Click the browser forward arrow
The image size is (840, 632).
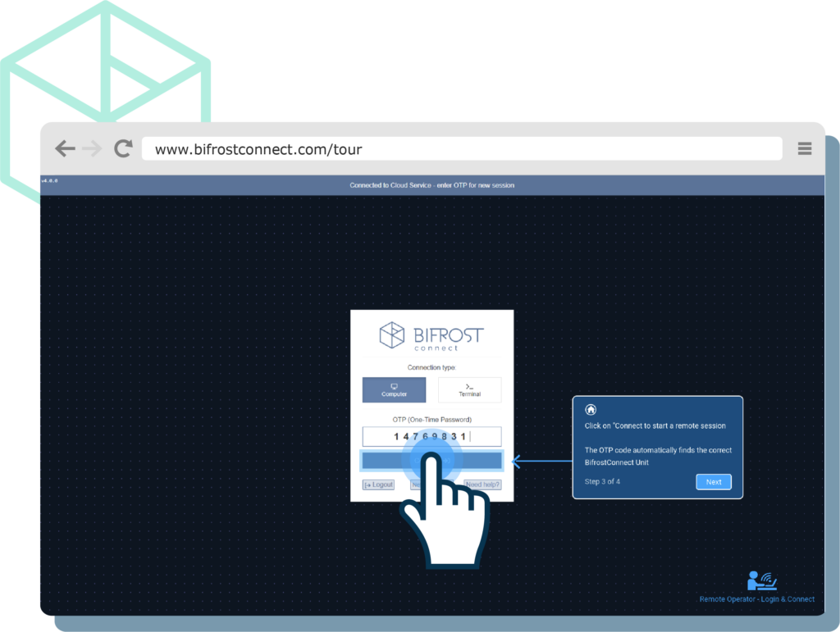pos(92,148)
